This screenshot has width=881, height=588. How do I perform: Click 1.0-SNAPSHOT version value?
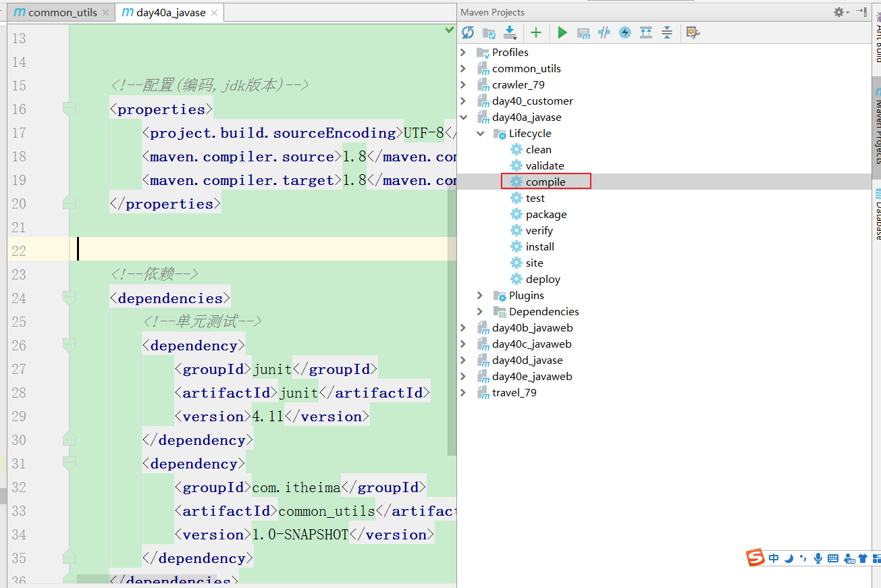(x=300, y=535)
